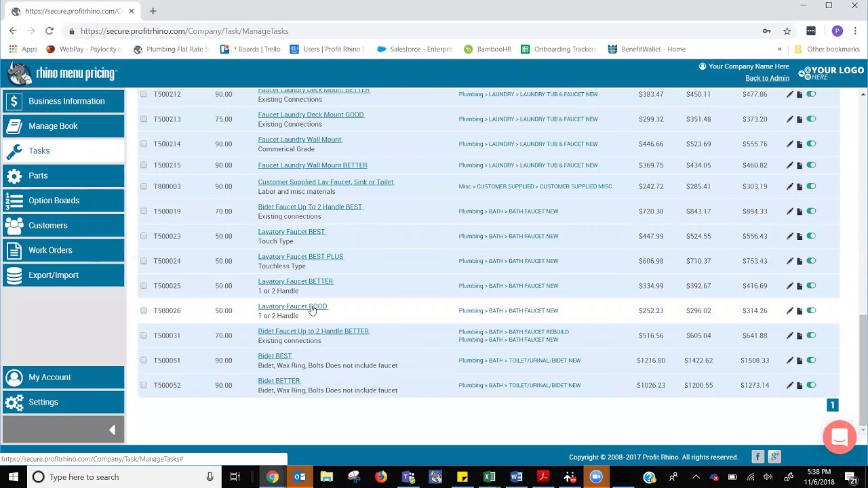Click the Rhino Menu Pricing logo
This screenshot has width=868, height=488.
[62, 73]
